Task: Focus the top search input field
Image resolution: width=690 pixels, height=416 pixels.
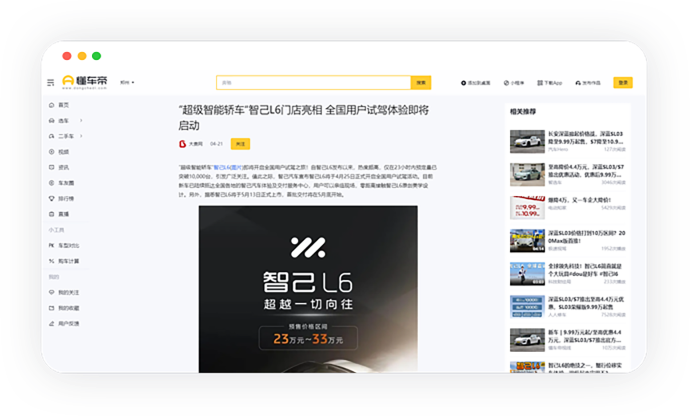Action: click(x=313, y=82)
